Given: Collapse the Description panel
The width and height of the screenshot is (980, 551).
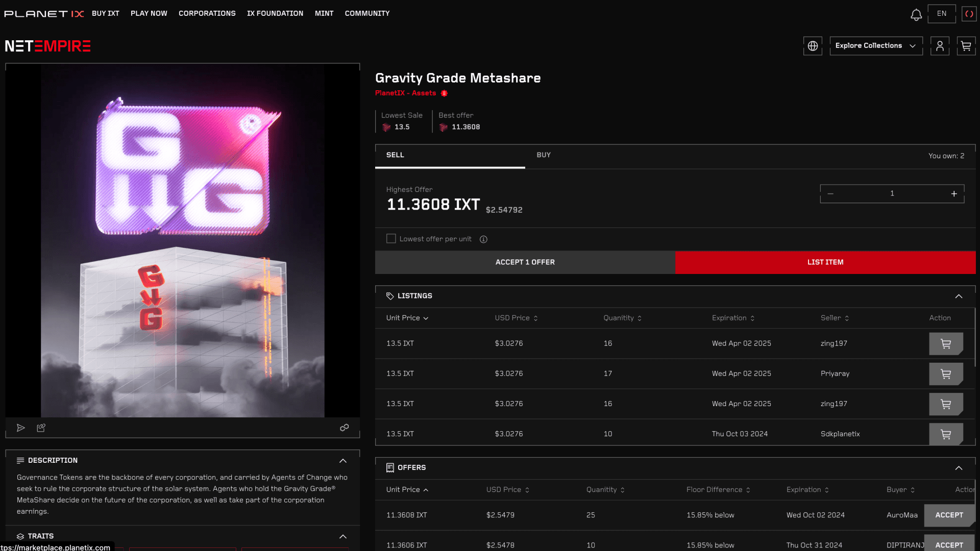Looking at the screenshot, I should tap(343, 460).
